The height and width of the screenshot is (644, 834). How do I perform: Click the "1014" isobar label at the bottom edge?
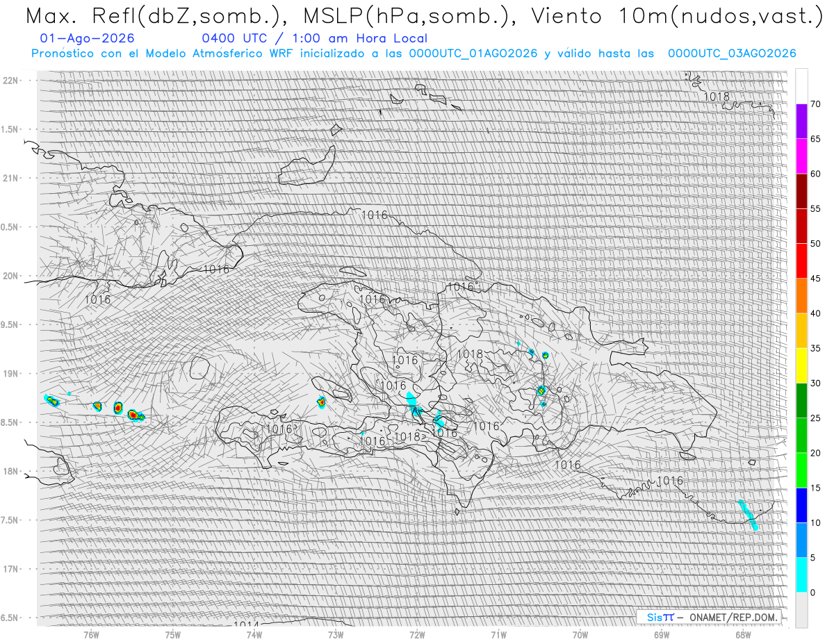pyautogui.click(x=246, y=625)
